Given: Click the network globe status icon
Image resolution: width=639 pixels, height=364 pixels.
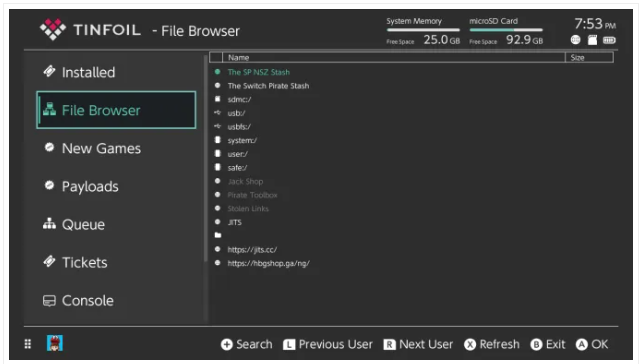Looking at the screenshot, I should point(575,40).
